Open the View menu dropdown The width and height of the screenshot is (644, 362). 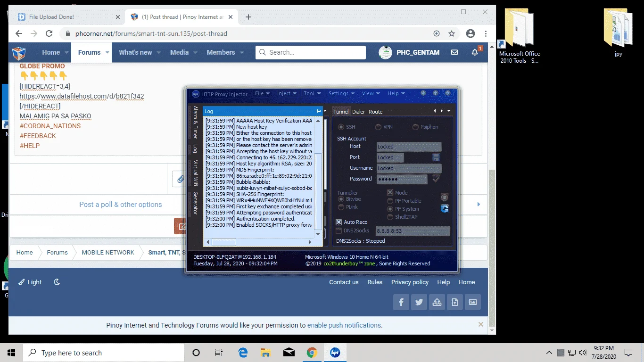tap(371, 93)
